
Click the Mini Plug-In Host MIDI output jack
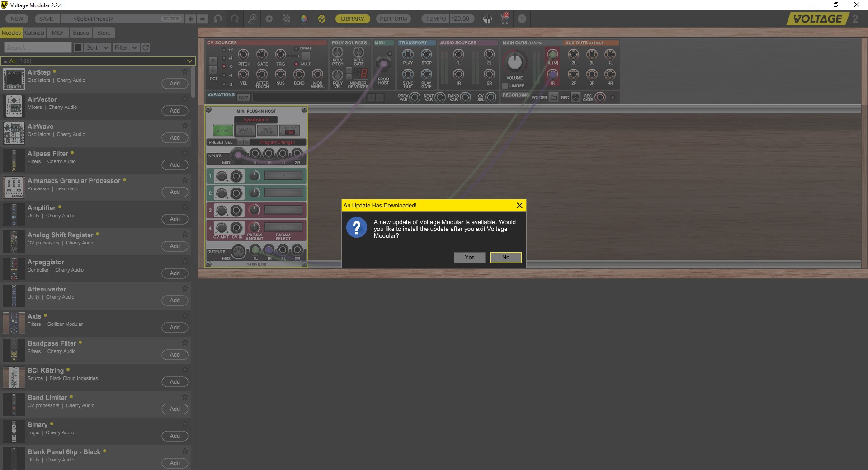[x=238, y=252]
